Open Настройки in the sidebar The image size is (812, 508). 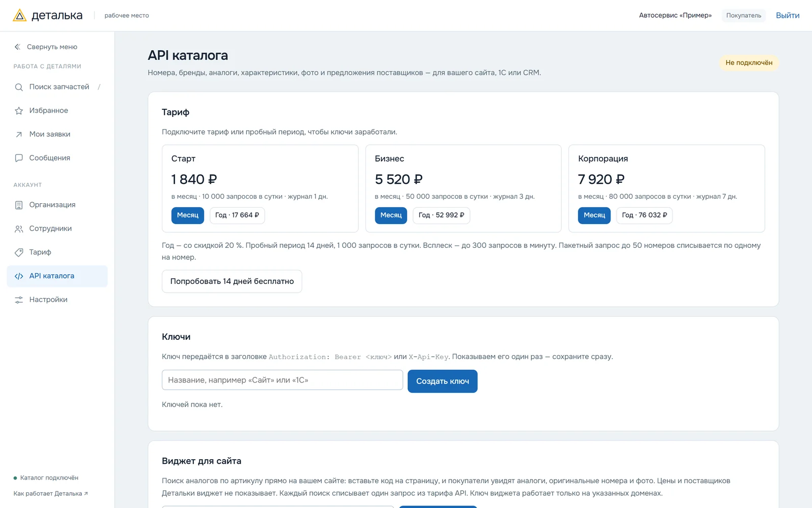pos(57,300)
